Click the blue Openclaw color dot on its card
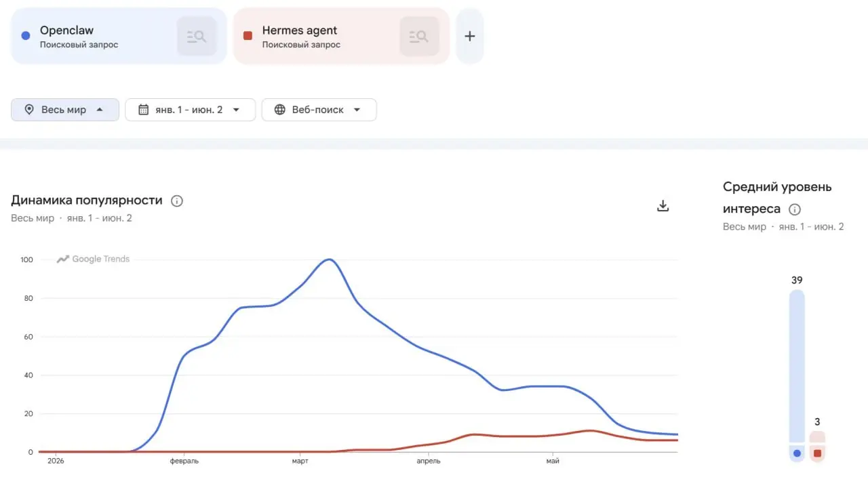The width and height of the screenshot is (868, 496). pos(26,35)
